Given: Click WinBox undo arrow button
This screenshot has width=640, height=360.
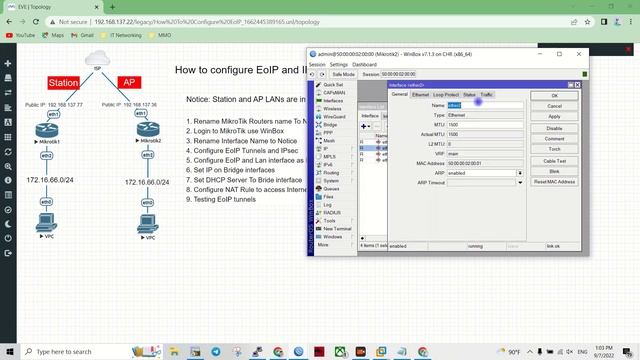Looking at the screenshot, I should tap(312, 74).
